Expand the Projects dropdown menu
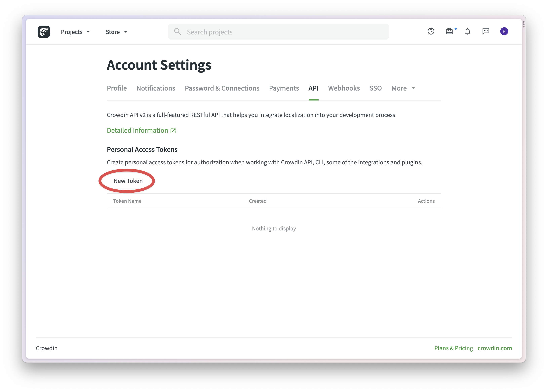 pyautogui.click(x=75, y=32)
